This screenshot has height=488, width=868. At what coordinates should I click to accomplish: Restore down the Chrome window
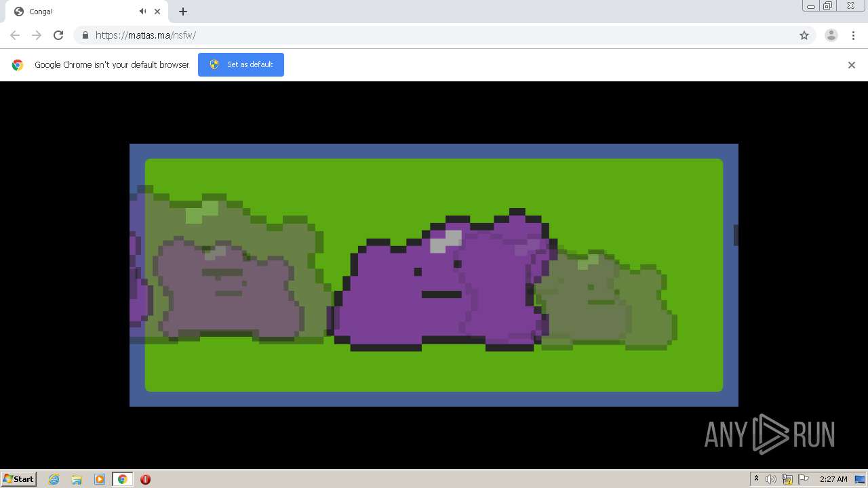coord(828,6)
